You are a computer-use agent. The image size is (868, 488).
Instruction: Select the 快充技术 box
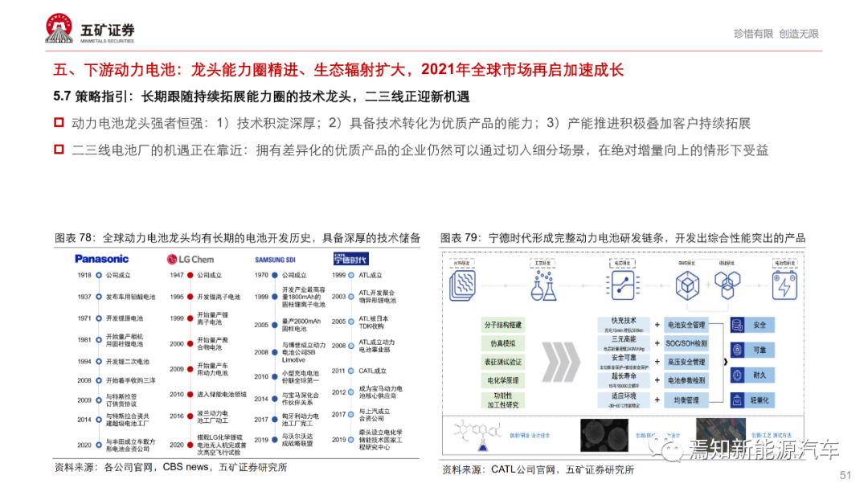pos(624,325)
